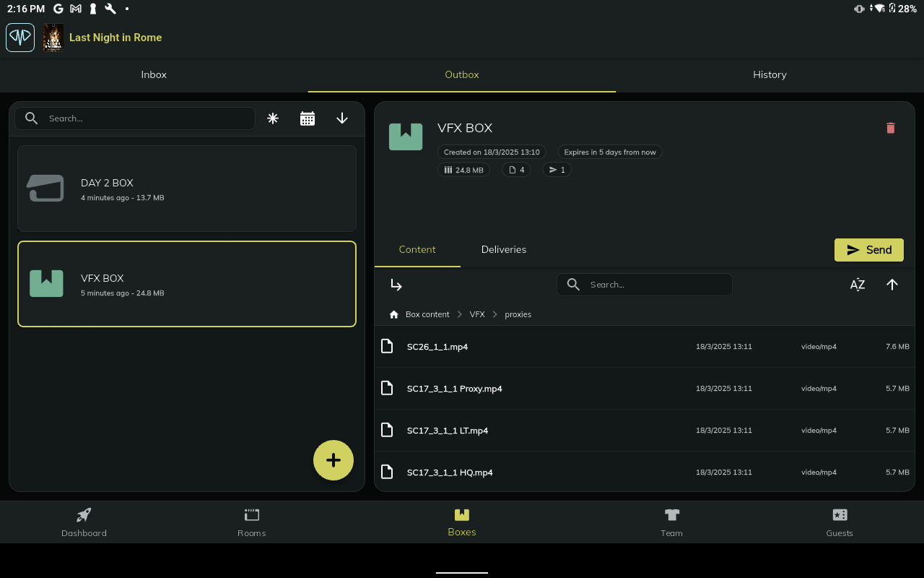Click the box list search field
Image resolution: width=924 pixels, height=578 pixels.
(x=148, y=118)
